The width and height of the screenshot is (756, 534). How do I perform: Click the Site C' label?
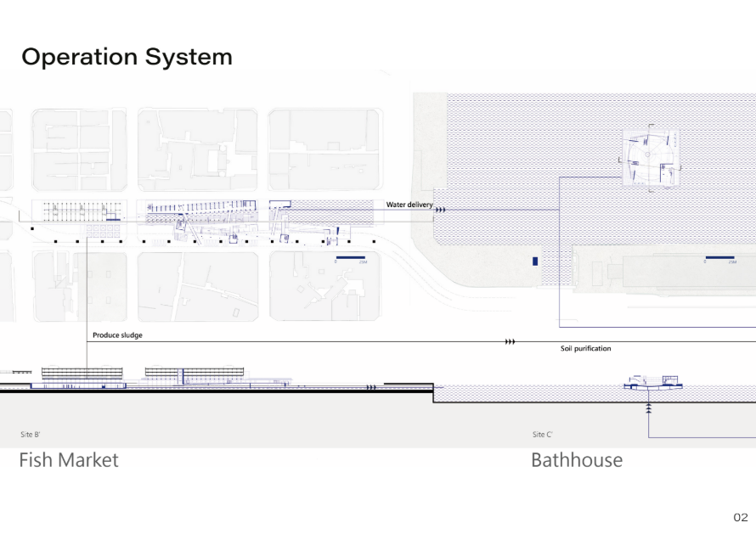pos(543,435)
